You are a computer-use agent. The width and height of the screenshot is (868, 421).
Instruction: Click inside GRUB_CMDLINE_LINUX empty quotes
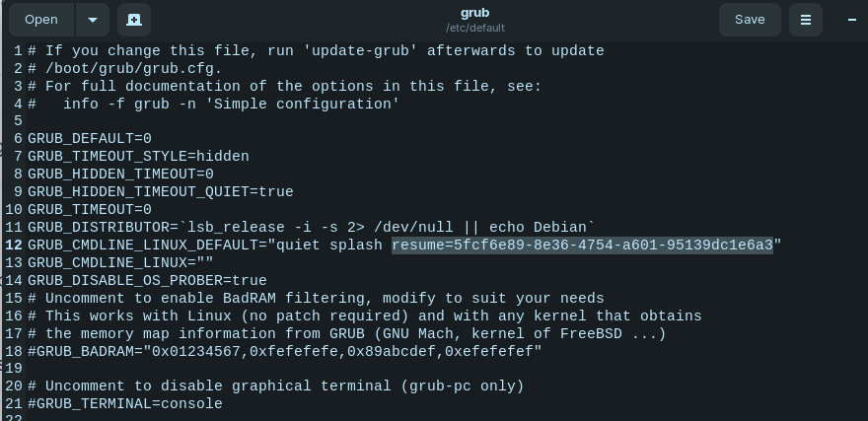coord(205,263)
